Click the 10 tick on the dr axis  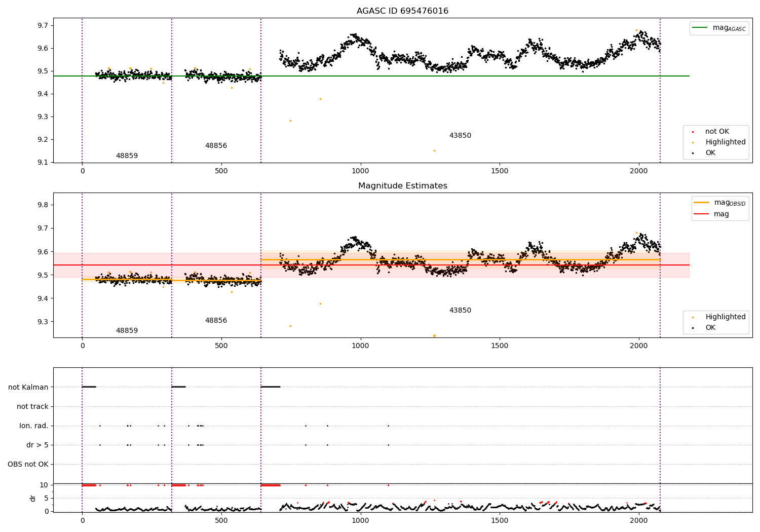[x=44, y=485]
